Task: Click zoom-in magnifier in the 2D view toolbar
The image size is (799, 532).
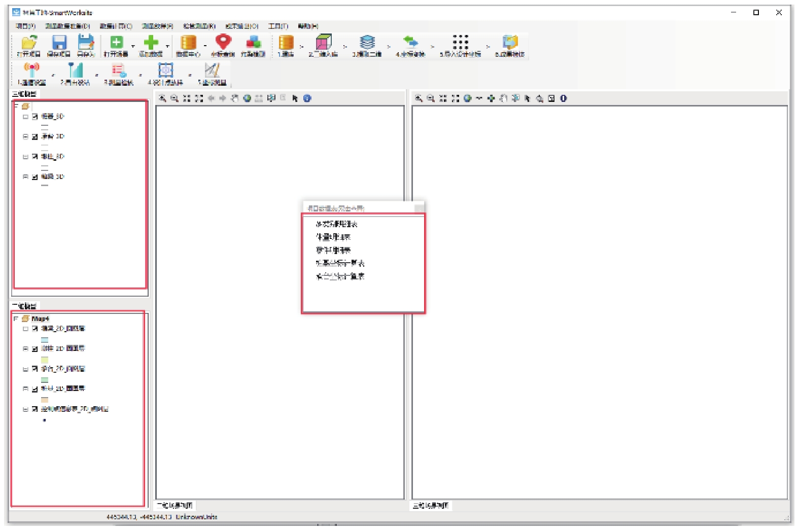Action: click(x=162, y=98)
